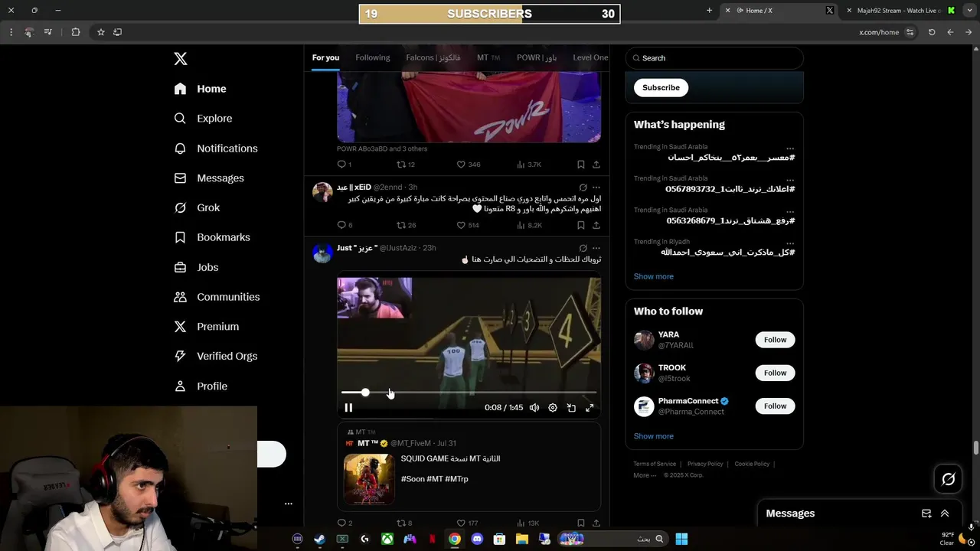Open Bookmarks in the left sidebar
The height and width of the screenshot is (551, 980).
(x=211, y=237)
